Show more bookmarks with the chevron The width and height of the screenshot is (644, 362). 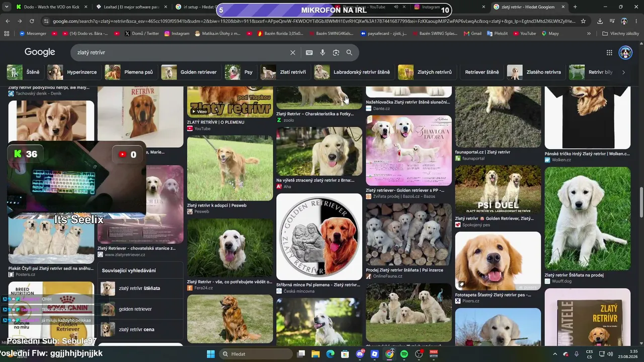pyautogui.click(x=589, y=34)
